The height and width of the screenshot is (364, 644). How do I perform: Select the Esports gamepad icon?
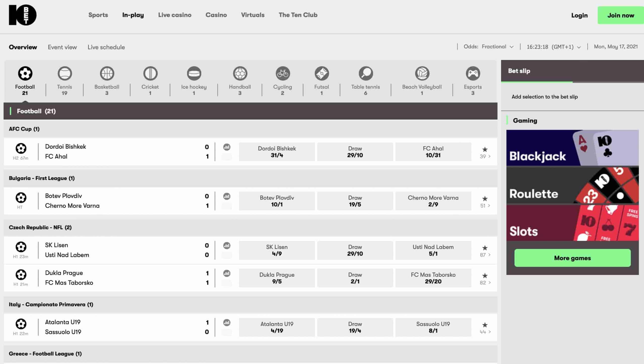(473, 74)
